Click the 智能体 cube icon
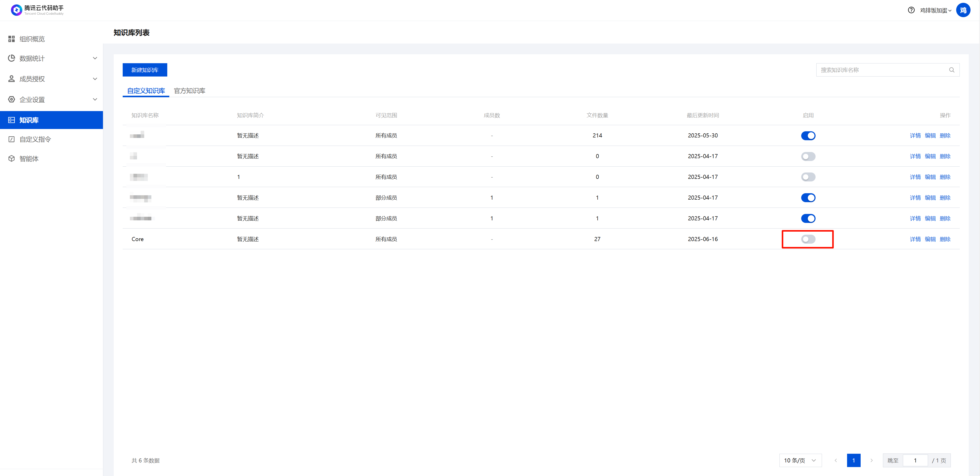Screen dimensions: 980x476 pos(12,159)
